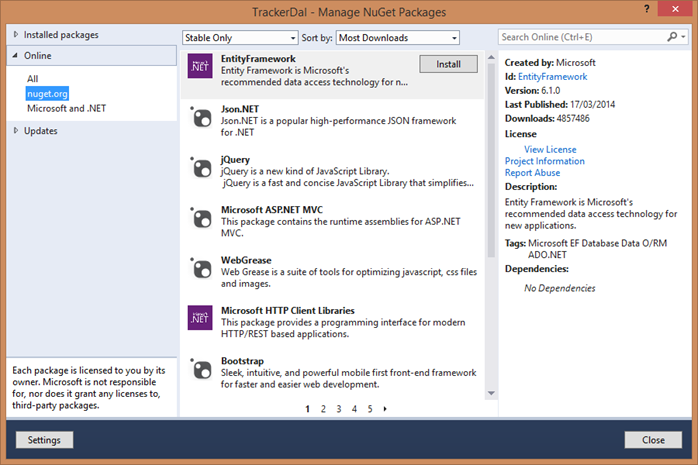This screenshot has height=465, width=698.
Task: Click the Microsoft HTTP Client Libraries icon
Action: (x=200, y=318)
